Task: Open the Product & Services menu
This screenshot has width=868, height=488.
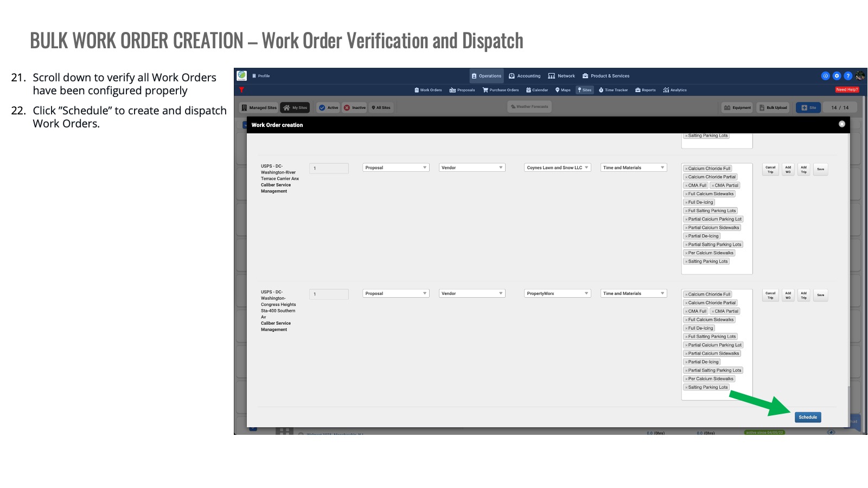Action: click(605, 76)
